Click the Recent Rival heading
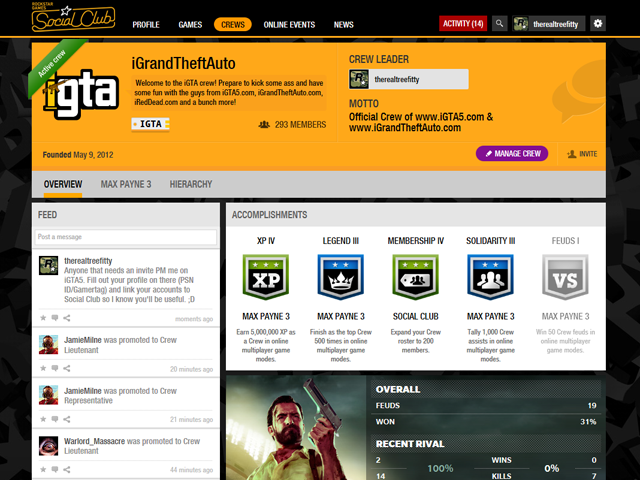Viewport: 640px width, 480px height. tap(410, 444)
